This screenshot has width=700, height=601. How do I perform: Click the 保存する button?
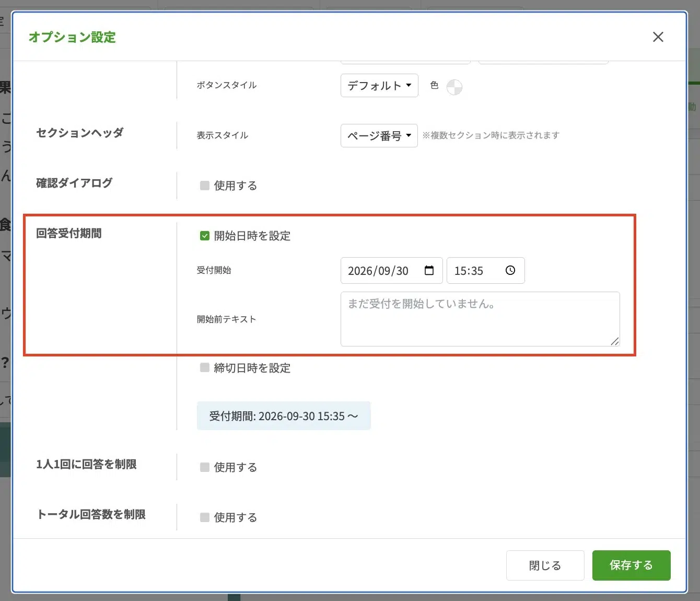631,565
